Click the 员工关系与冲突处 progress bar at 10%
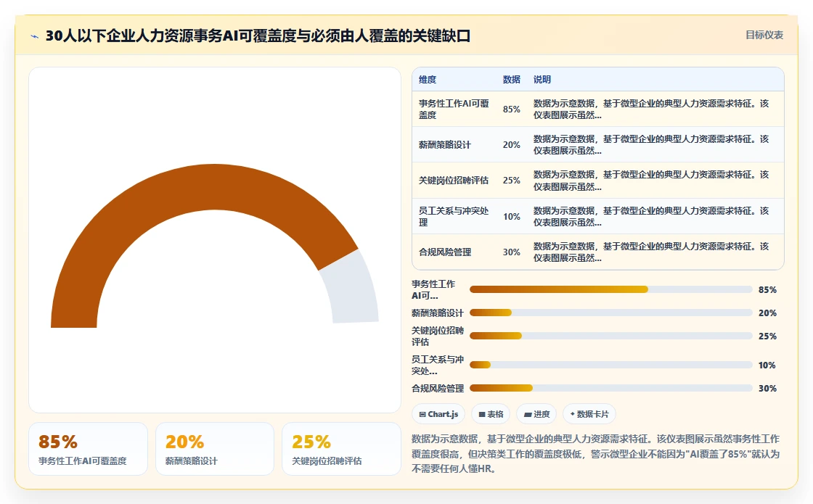 tap(610, 365)
